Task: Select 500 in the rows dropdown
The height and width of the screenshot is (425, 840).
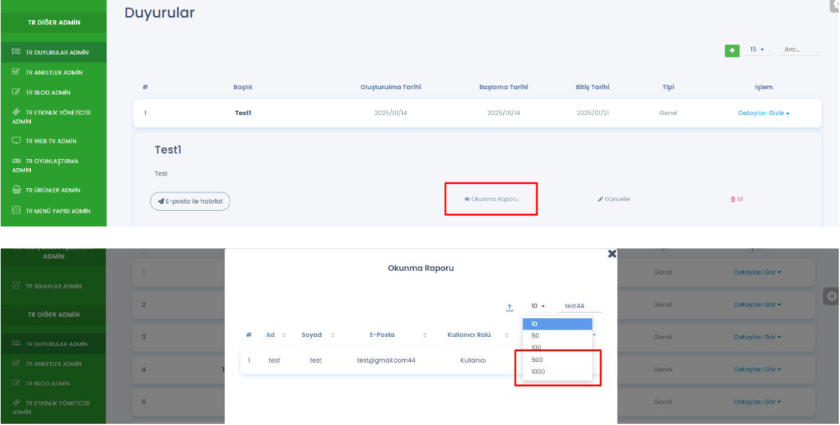Action: point(537,360)
